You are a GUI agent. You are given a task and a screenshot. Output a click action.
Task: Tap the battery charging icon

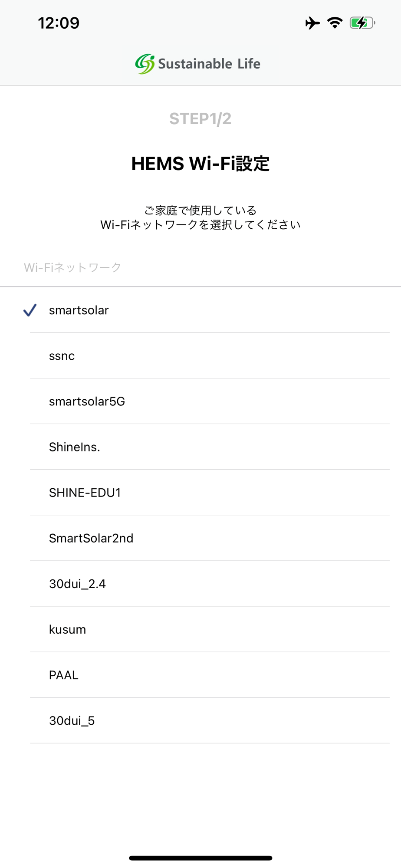362,23
